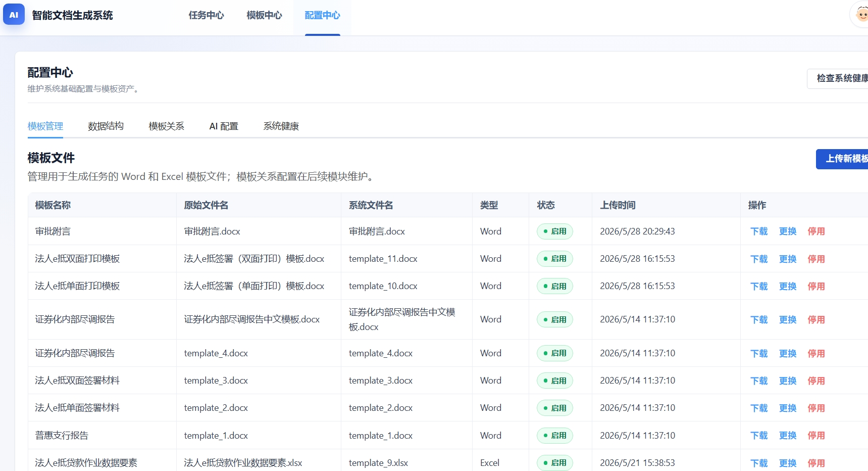Download template_9.xlsx
The image size is (868, 471).
click(759, 463)
